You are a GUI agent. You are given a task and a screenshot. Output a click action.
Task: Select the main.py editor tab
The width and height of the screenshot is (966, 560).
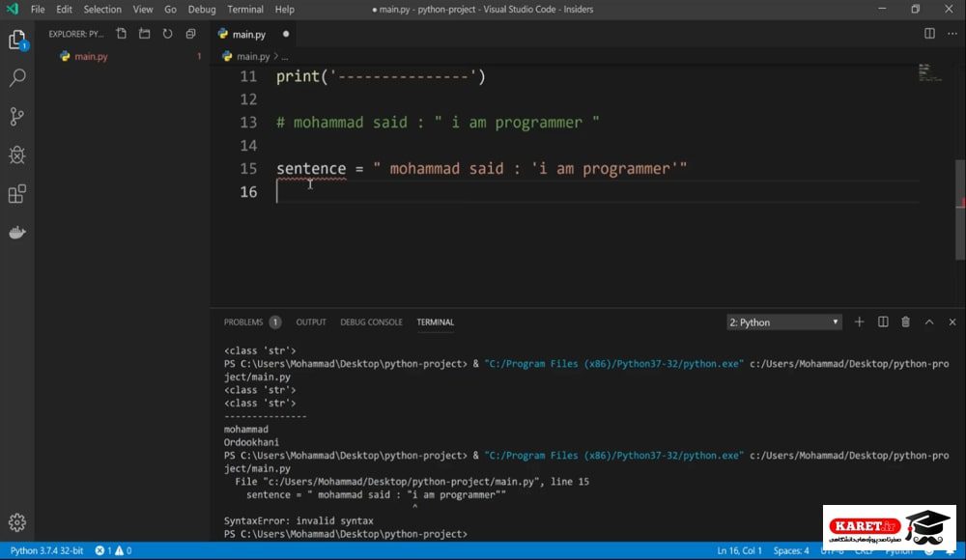point(249,35)
